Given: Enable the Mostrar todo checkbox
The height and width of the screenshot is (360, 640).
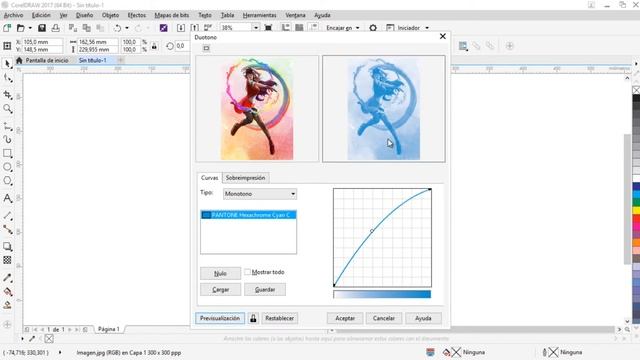Looking at the screenshot, I should 247,272.
